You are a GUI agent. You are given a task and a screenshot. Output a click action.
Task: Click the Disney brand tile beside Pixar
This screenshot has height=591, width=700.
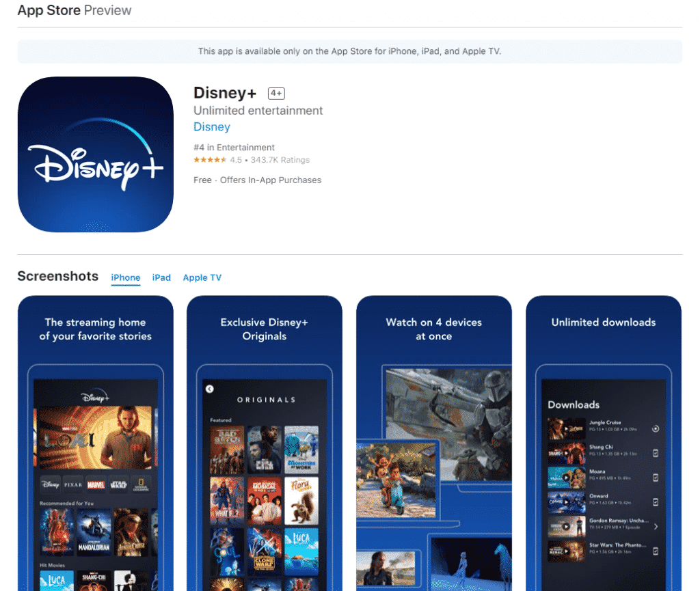pos(50,485)
